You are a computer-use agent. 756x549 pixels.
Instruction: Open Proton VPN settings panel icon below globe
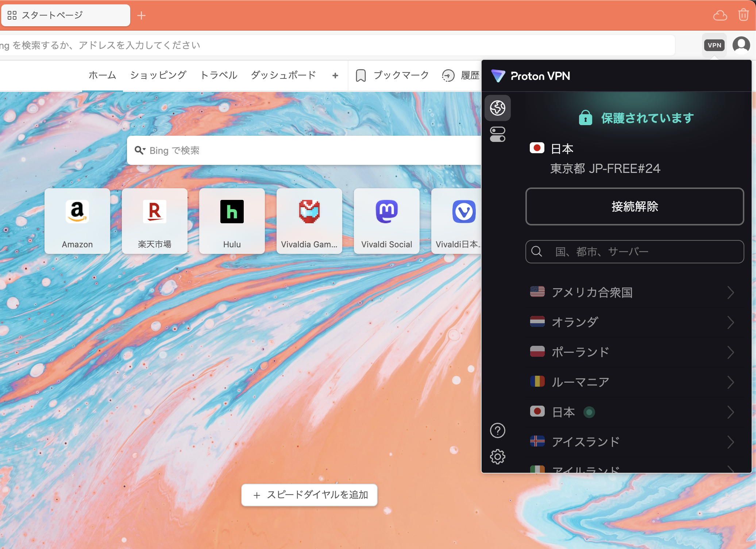coord(497,134)
